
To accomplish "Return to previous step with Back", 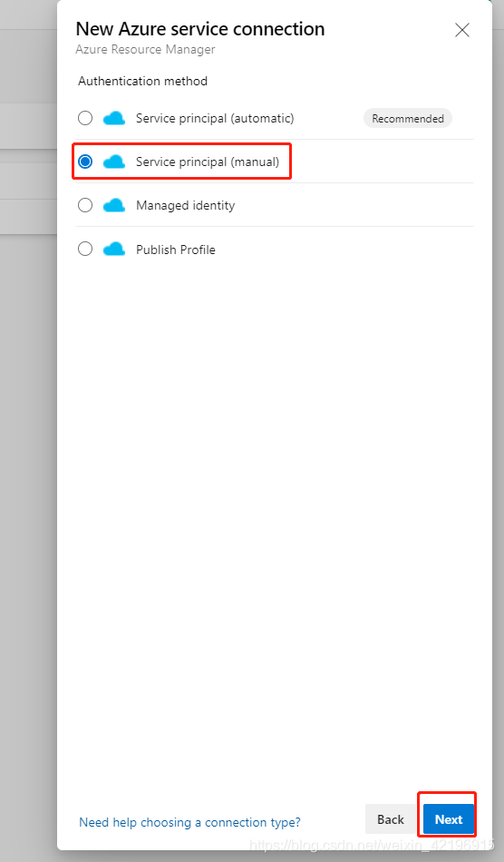I will pyautogui.click(x=391, y=819).
